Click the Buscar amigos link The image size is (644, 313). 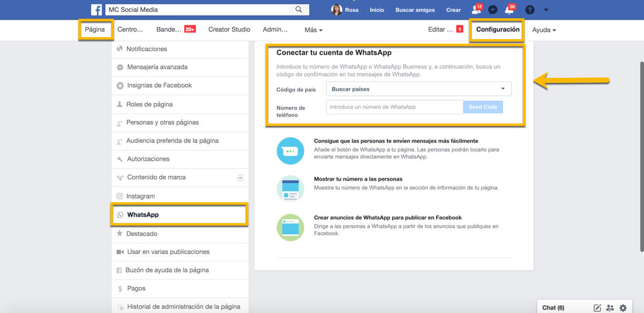[x=415, y=10]
